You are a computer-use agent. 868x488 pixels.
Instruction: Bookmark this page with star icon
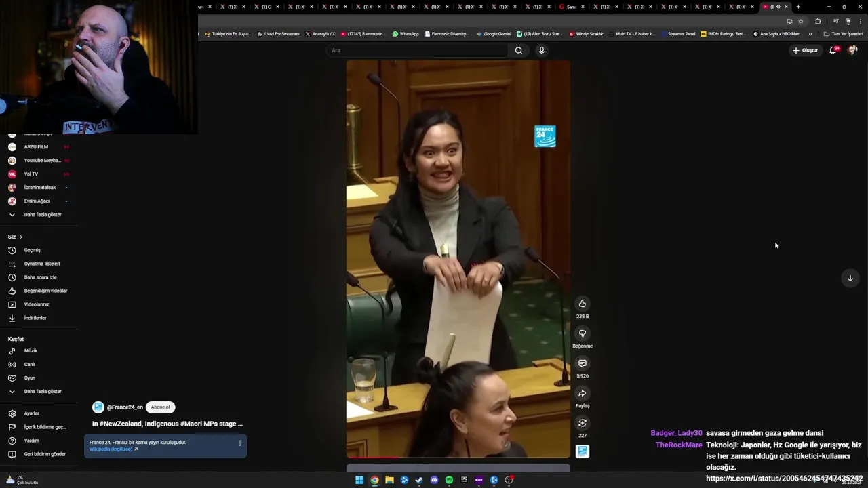click(800, 21)
